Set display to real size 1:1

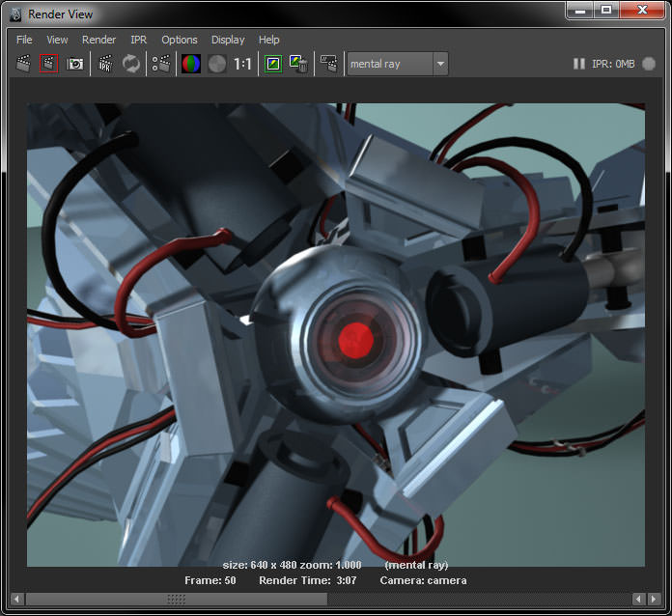[242, 64]
